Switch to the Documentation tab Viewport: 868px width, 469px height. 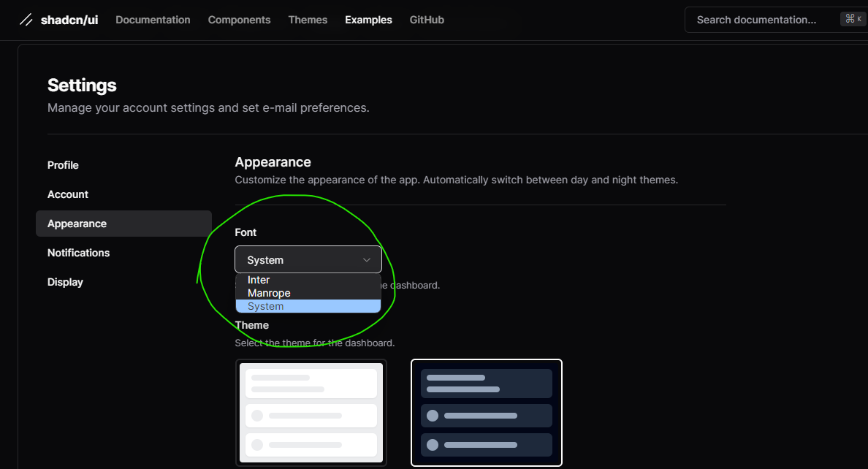pos(153,20)
